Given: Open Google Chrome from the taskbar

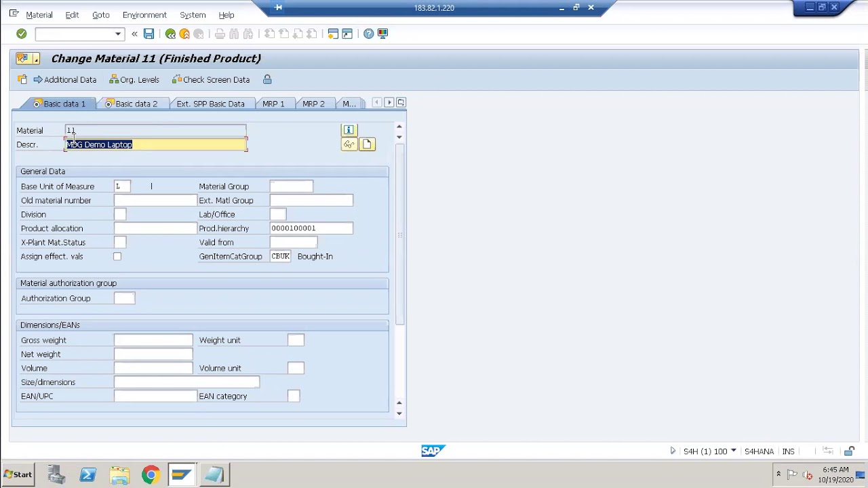Looking at the screenshot, I should [x=151, y=475].
